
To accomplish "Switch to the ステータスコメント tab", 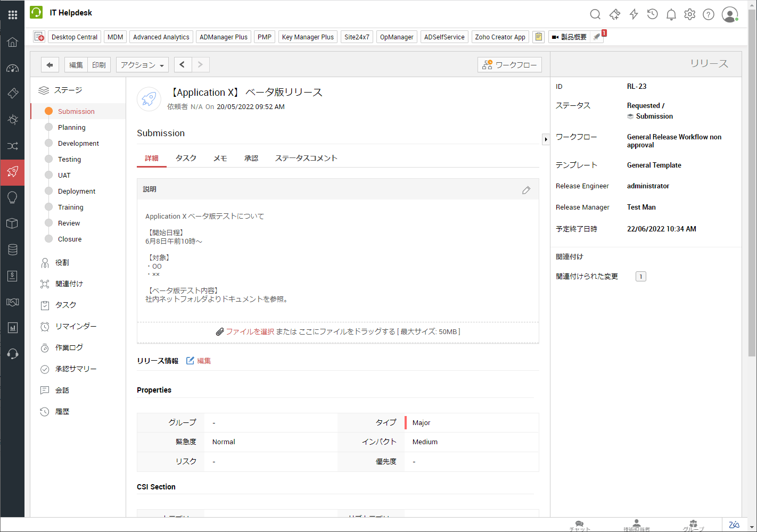I will [x=306, y=159].
